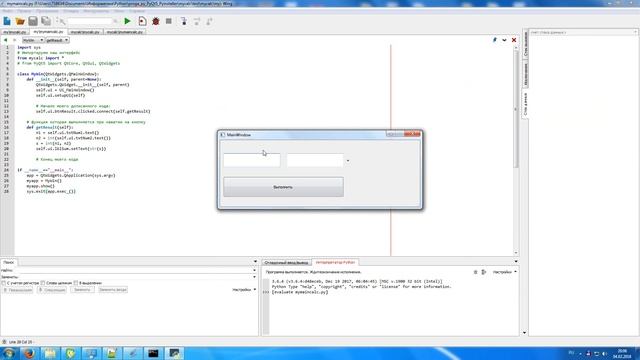Viewport: 640px width, 360px height.
Task: Open the topmost vertical tab on right panel
Action: click(x=526, y=44)
